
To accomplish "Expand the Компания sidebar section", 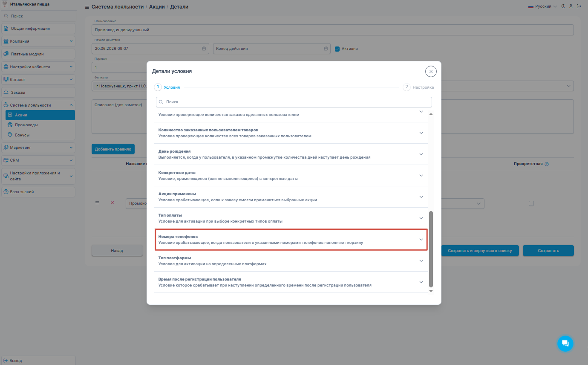I will click(71, 41).
